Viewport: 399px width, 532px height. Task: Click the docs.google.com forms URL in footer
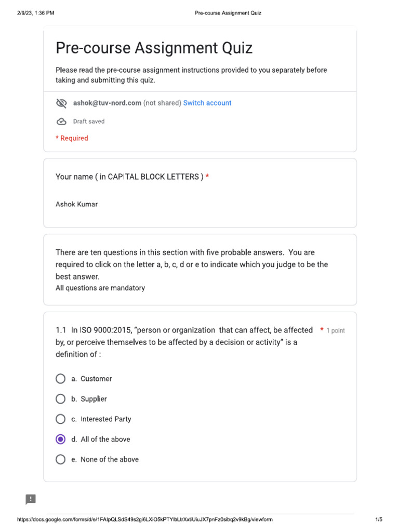coord(145,520)
